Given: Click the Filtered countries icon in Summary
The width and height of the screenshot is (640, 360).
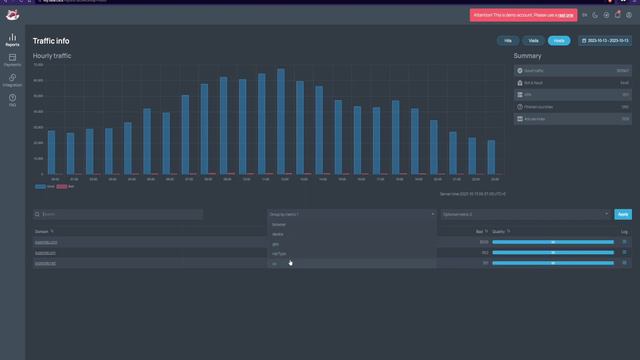Looking at the screenshot, I should pyautogui.click(x=520, y=107).
